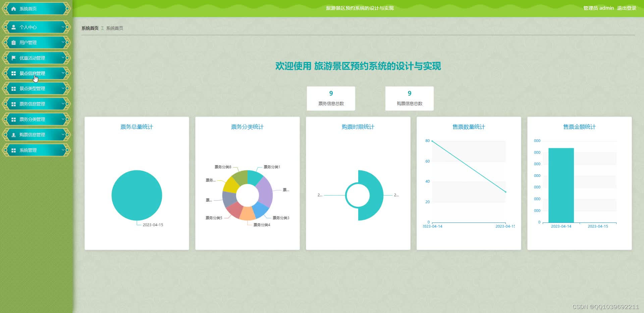Expand the 票务分类管理 menu chevron
Image resolution: width=644 pixels, height=313 pixels.
[x=63, y=119]
